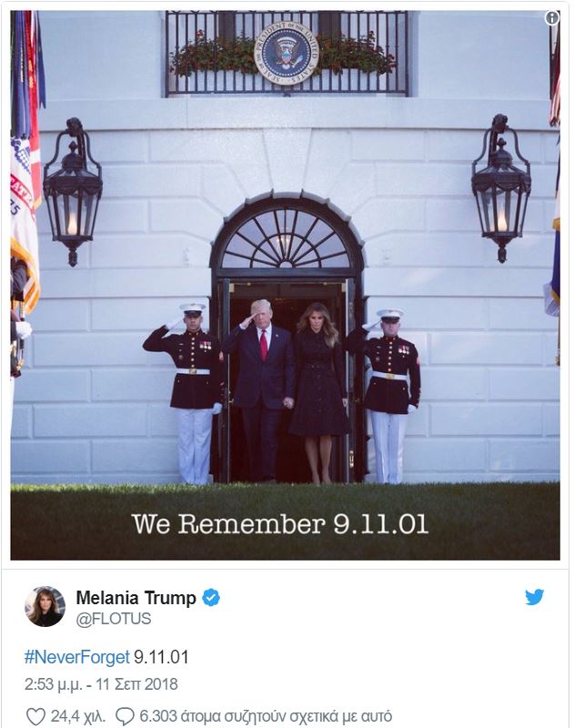Click the saluting Marine left of the doorway
The height and width of the screenshot is (728, 574).
click(190, 393)
